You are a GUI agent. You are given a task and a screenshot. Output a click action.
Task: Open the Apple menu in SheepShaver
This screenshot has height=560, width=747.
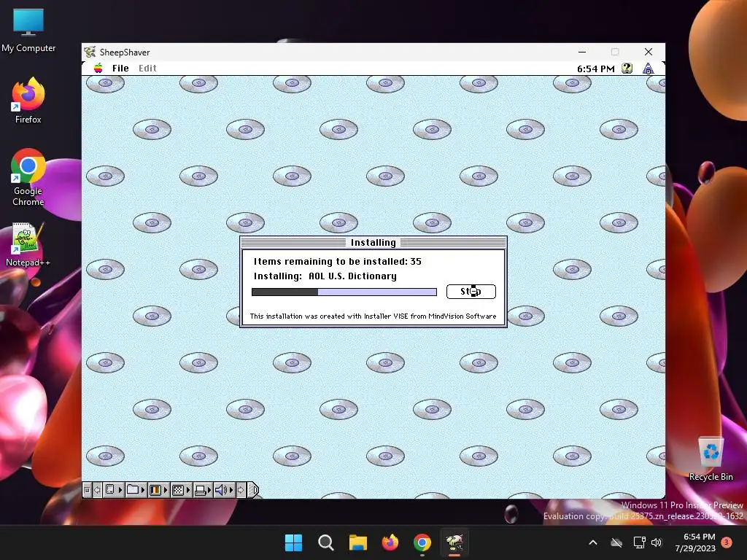coord(98,68)
